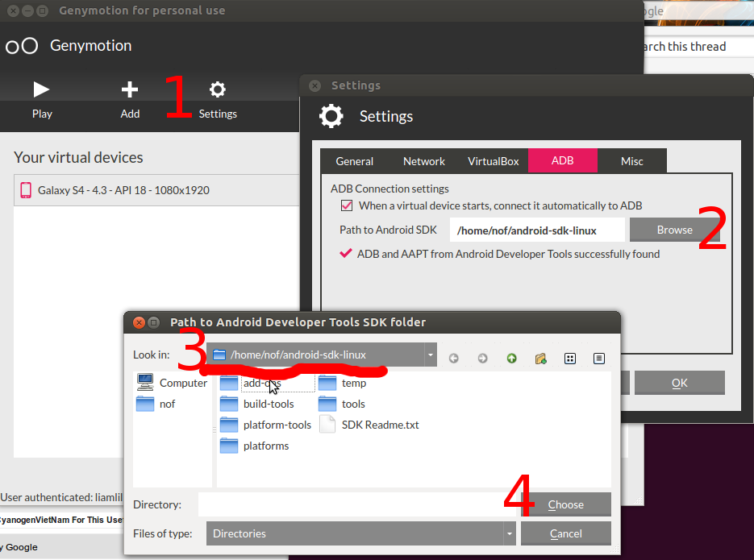Close the Settings dialog window
This screenshot has width=754, height=560.
pyautogui.click(x=315, y=85)
